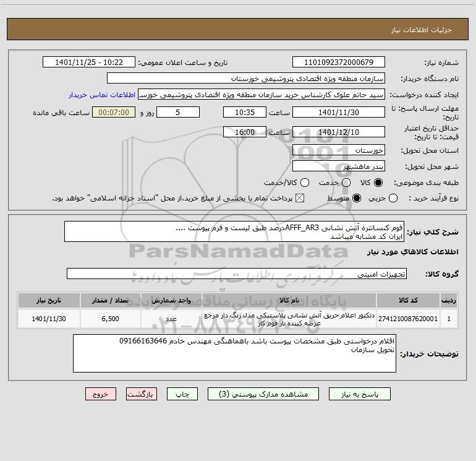Click the row number cell 1
476x461 pixels.
pyautogui.click(x=449, y=319)
